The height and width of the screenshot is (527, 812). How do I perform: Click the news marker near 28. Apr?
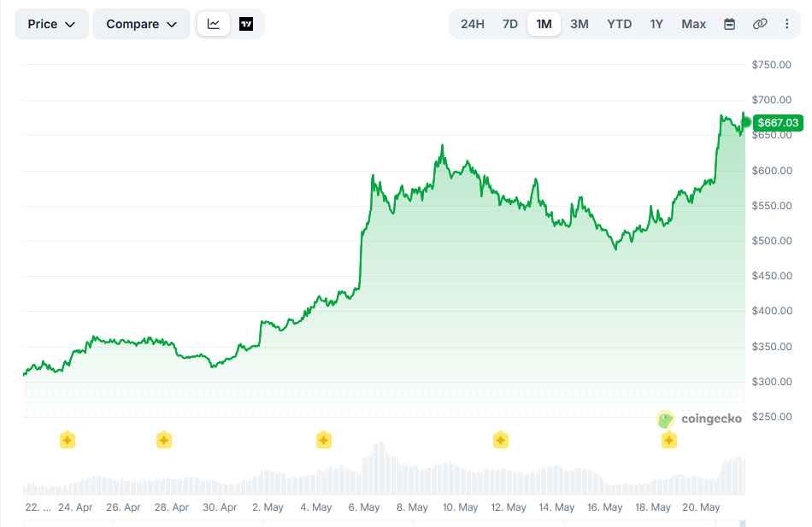coord(163,440)
